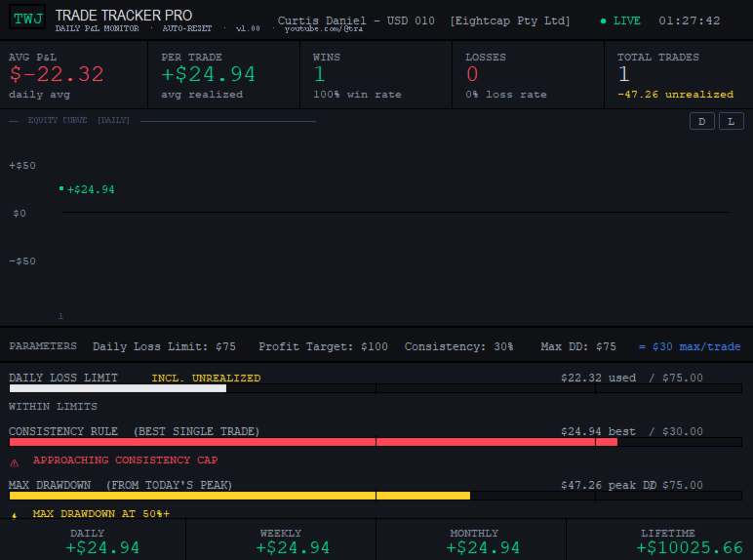The height and width of the screenshot is (560, 753).
Task: Click the TWJ logo icon
Action: click(x=28, y=19)
